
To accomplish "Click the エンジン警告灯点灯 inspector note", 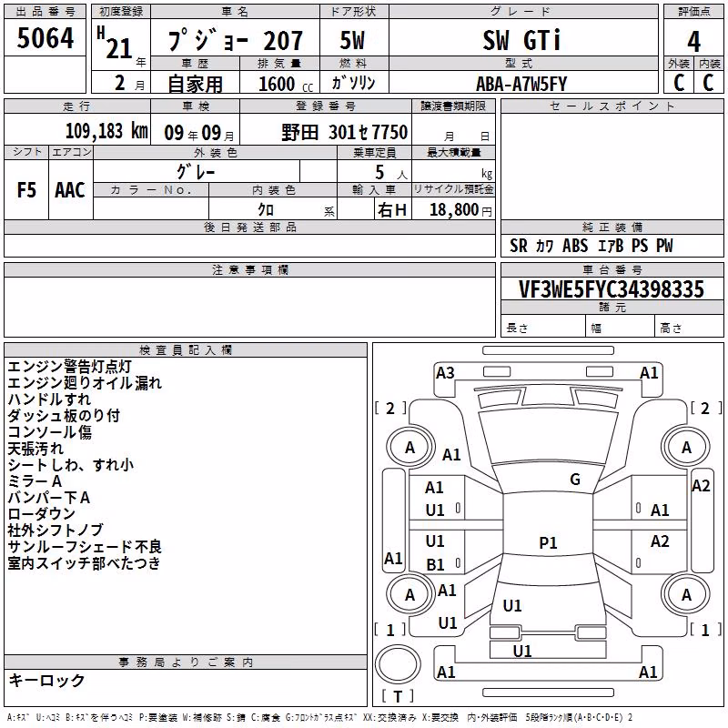I will point(70,367).
